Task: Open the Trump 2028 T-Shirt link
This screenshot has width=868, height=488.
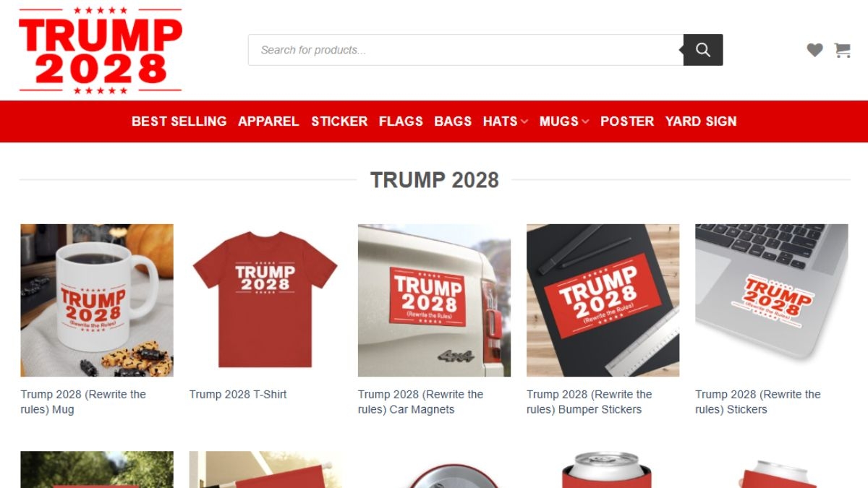Action: [x=238, y=395]
